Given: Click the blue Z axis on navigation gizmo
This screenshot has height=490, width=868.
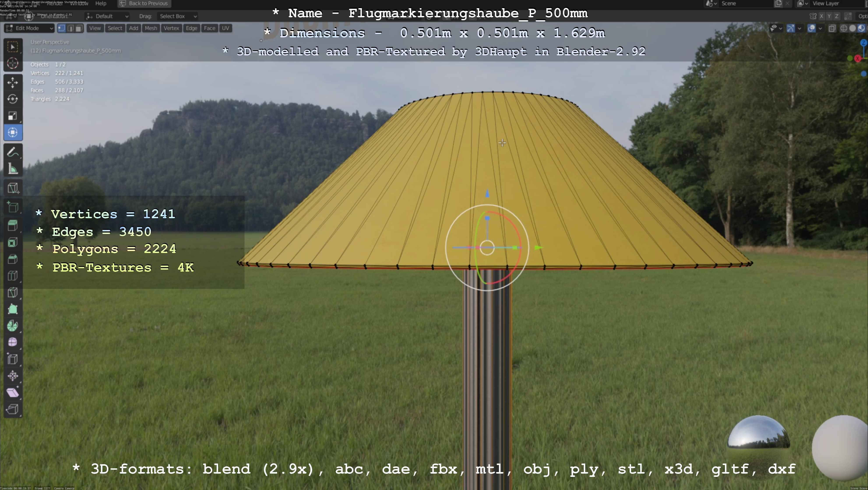Looking at the screenshot, I should (864, 43).
